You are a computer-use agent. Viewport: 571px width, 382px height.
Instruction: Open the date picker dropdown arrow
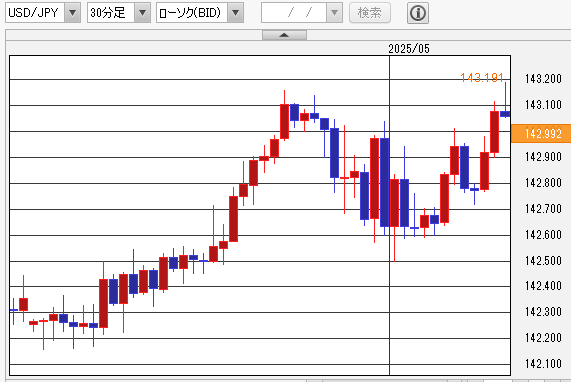[334, 13]
